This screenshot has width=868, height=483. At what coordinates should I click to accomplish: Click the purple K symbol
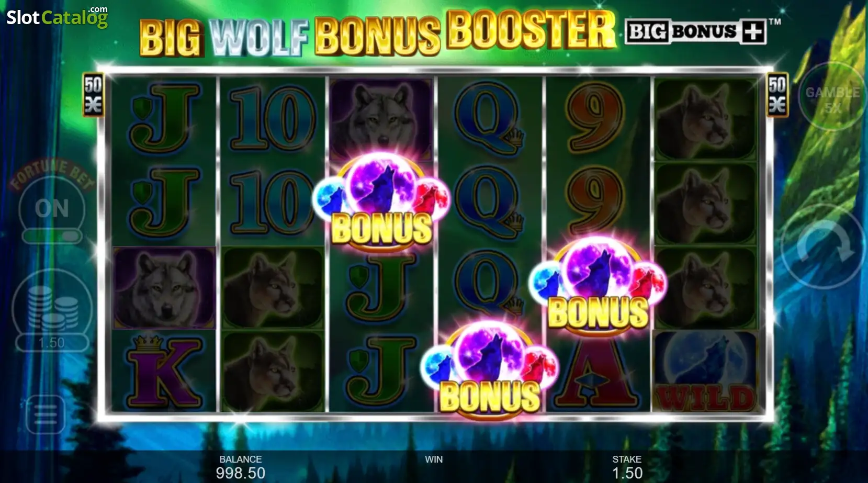pos(164,372)
